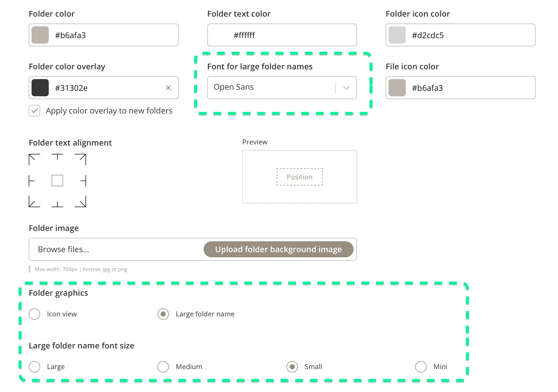558x392 pixels.
Task: Select Mini large folder name font size
Action: pos(421,366)
